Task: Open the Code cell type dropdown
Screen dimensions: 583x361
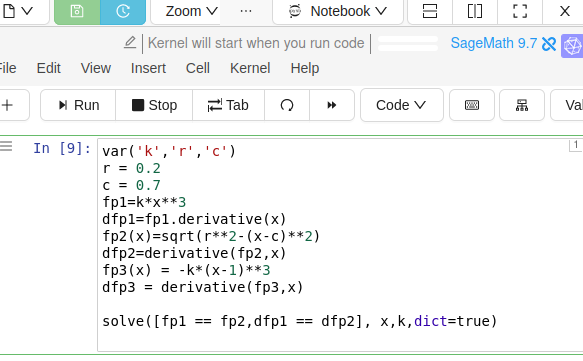Action: point(402,105)
